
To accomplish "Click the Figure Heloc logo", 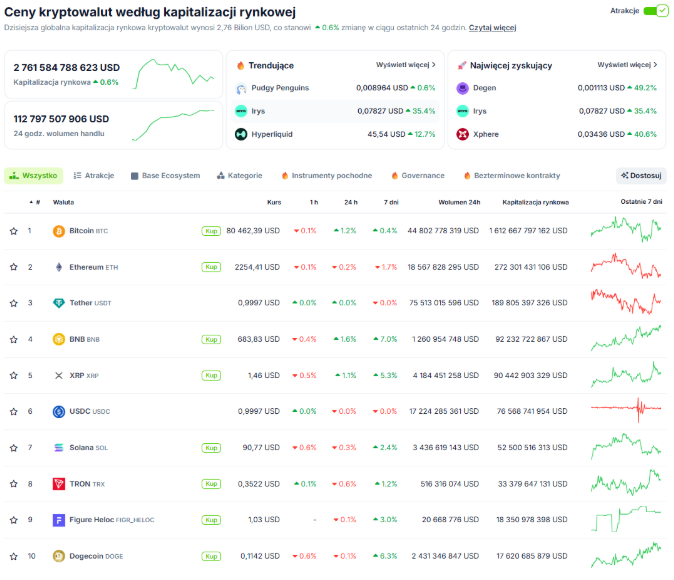I will [58, 520].
